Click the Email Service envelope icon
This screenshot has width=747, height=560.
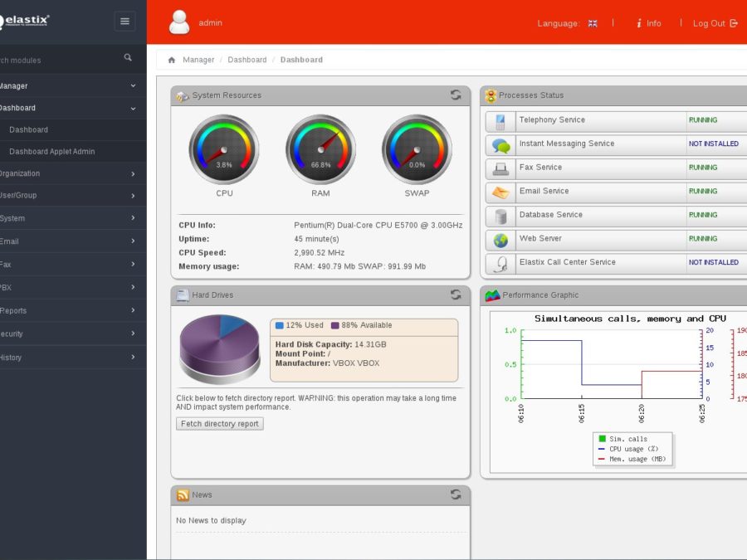500,192
